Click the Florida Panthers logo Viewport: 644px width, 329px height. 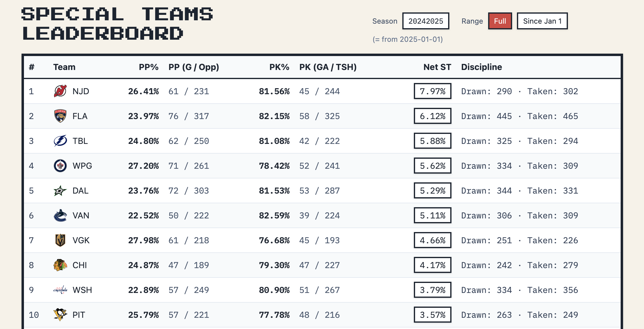60,116
